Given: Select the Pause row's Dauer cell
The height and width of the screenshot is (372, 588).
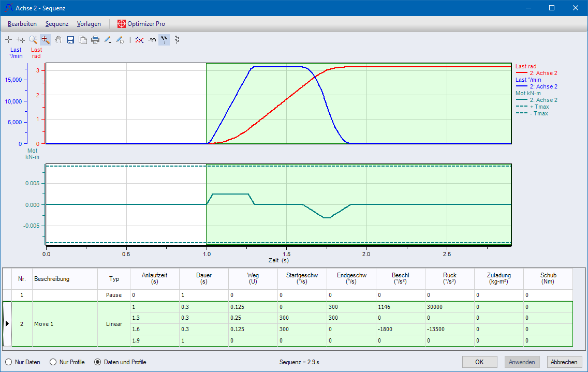Looking at the screenshot, I should (204, 295).
